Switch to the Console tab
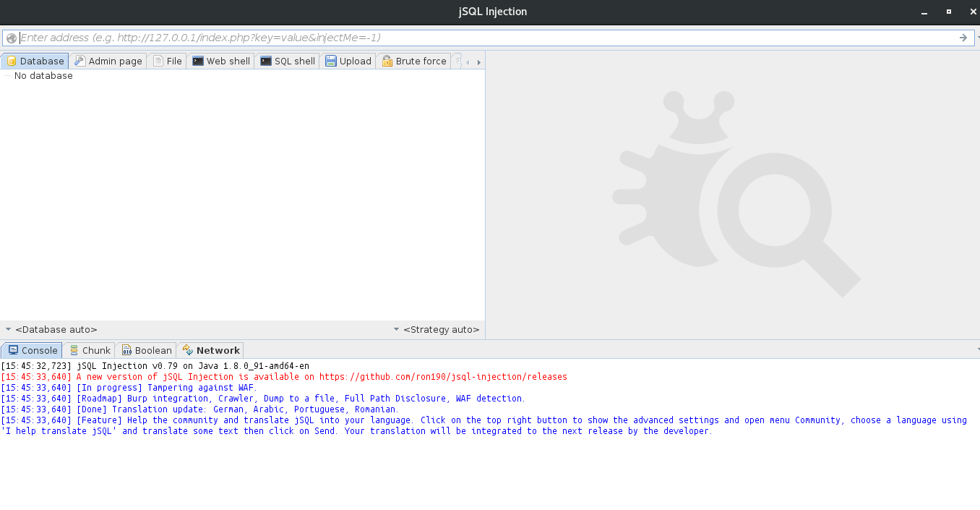980x510 pixels. coord(33,350)
